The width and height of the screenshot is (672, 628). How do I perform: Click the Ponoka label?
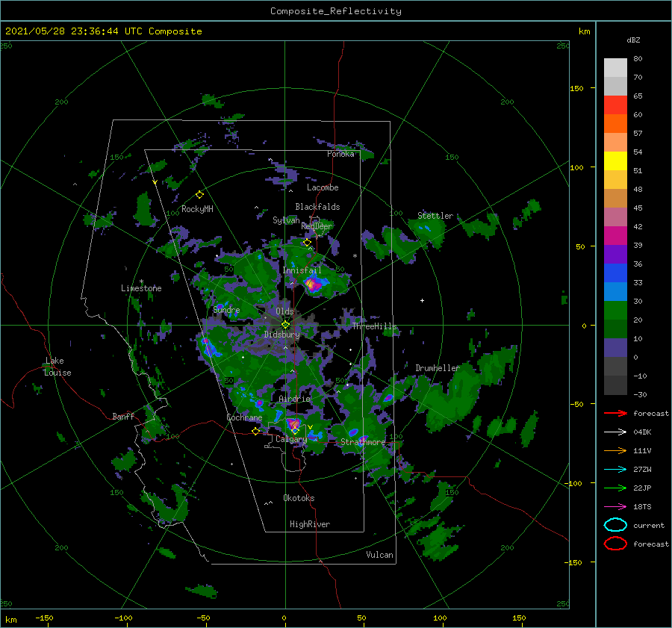pos(340,154)
